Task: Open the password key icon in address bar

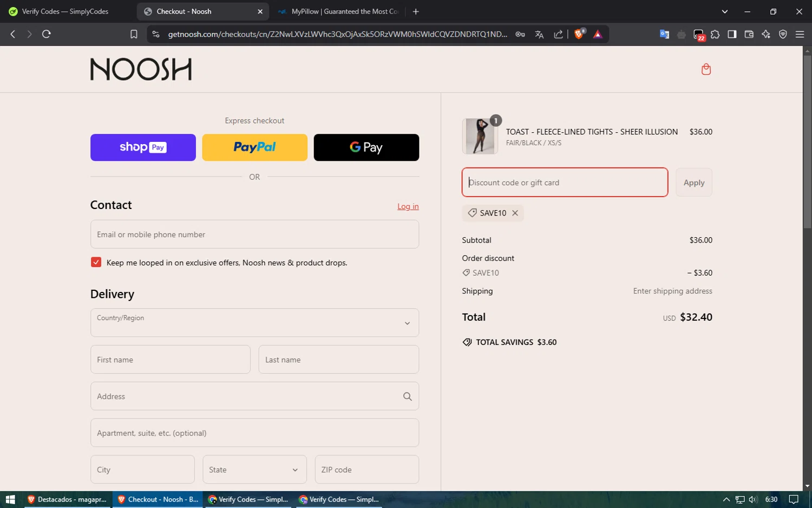Action: click(520, 34)
